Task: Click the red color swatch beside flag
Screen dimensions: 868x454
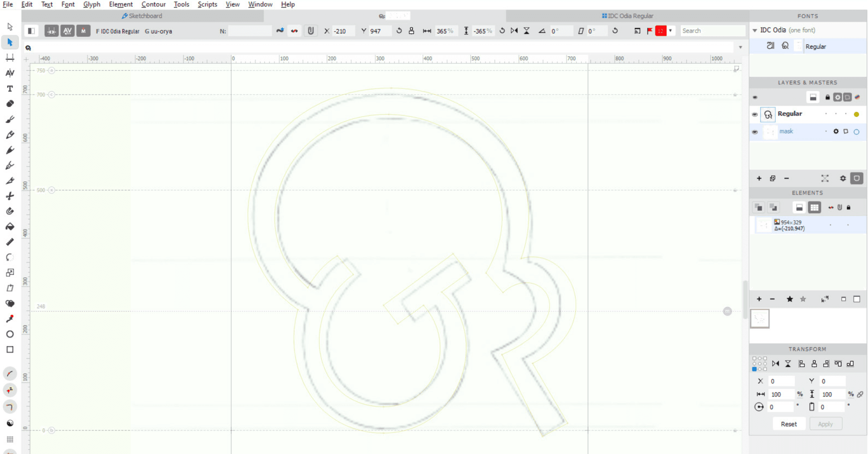Action: pyautogui.click(x=661, y=31)
